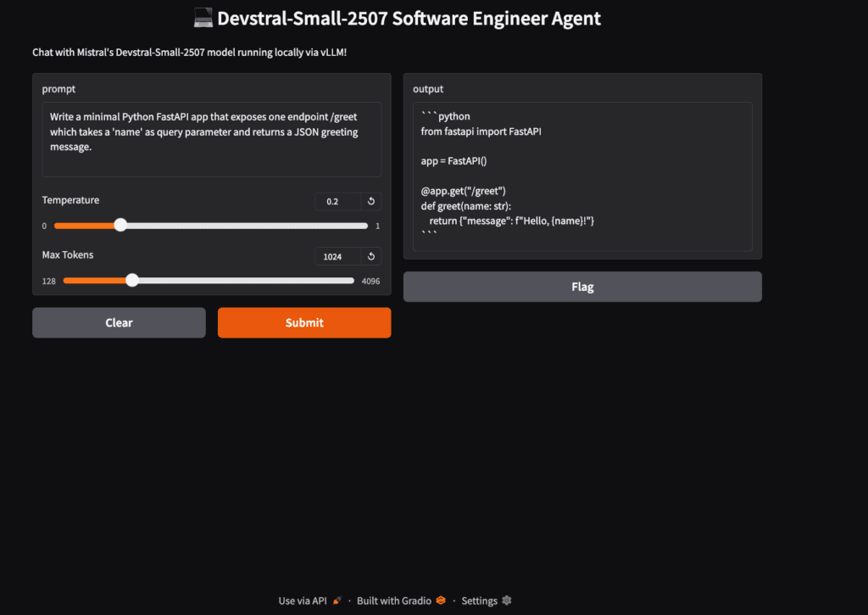
Task: Click the Temperature slider handle
Action: [120, 225]
